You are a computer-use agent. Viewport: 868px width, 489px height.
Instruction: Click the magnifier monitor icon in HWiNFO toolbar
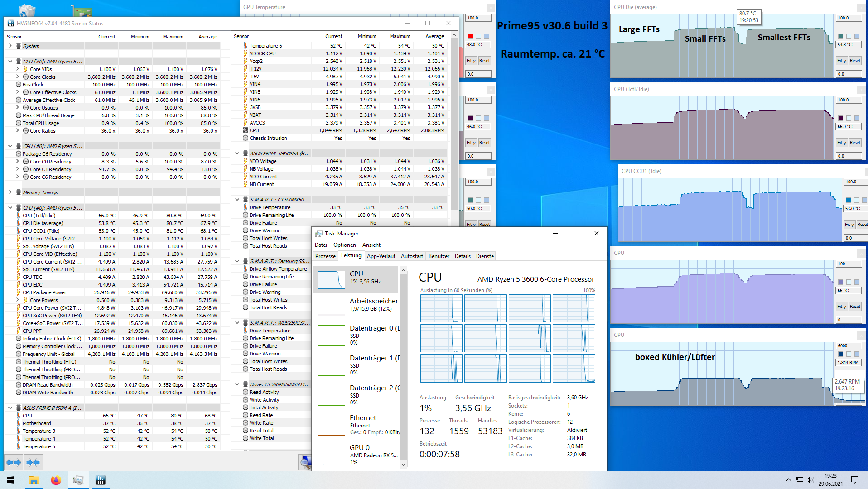click(306, 462)
